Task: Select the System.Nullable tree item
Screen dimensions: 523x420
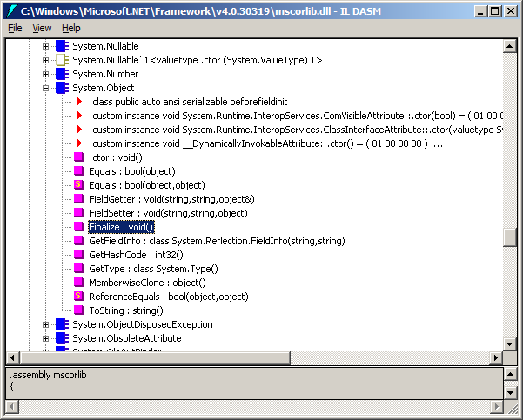Action: 106,46
